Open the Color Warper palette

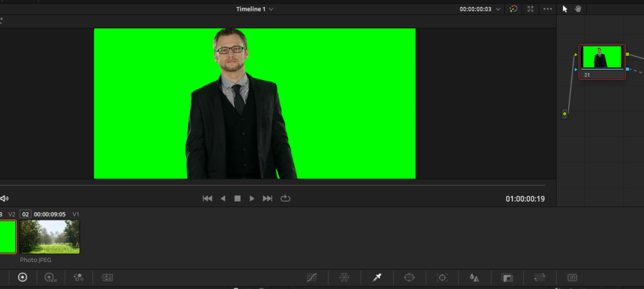344,277
